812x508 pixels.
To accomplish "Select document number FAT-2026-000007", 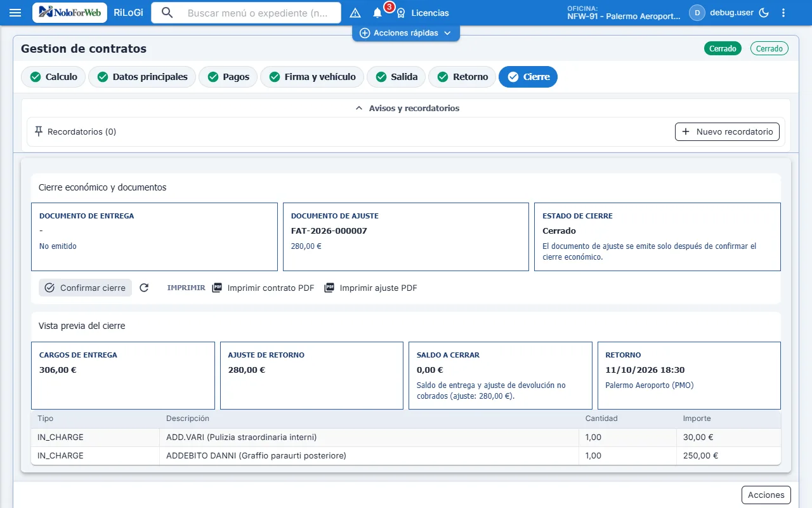I will click(x=329, y=231).
